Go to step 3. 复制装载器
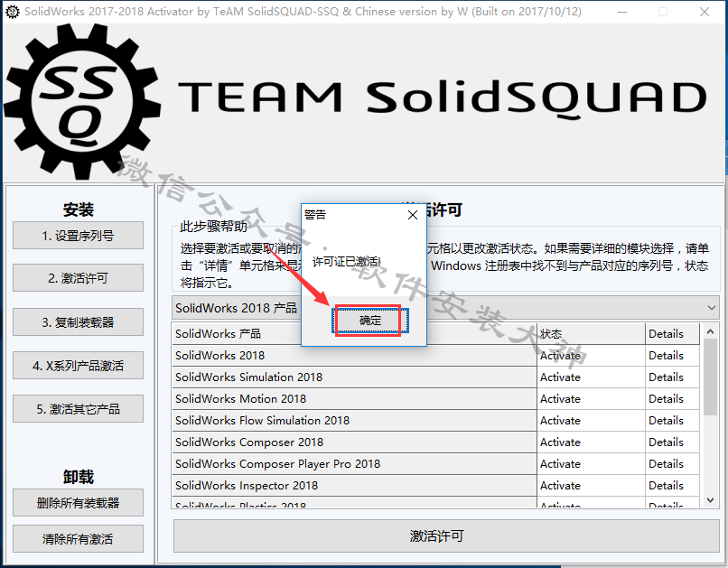The width and height of the screenshot is (728, 568). tap(78, 322)
